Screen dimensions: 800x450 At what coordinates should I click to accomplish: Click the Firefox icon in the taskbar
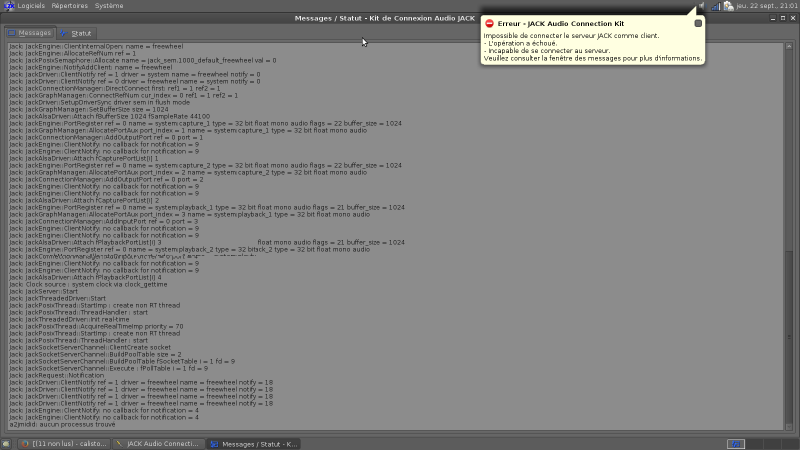[x=24, y=444]
